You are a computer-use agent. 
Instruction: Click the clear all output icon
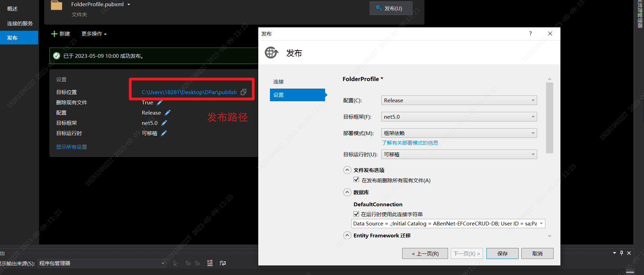point(210,263)
